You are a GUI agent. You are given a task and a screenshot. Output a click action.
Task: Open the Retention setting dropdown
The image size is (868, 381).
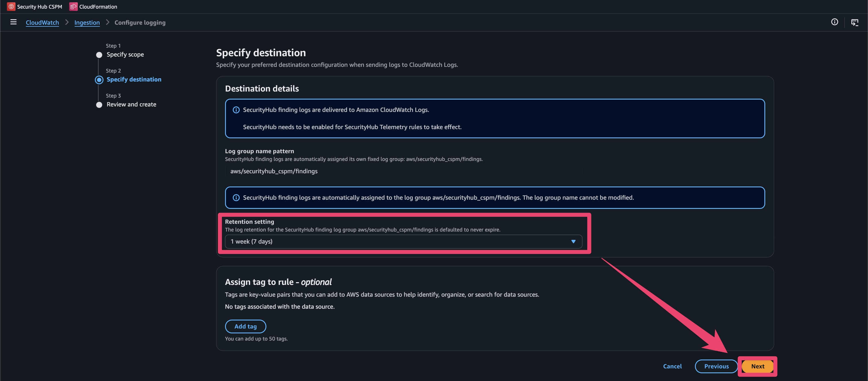[403, 242]
